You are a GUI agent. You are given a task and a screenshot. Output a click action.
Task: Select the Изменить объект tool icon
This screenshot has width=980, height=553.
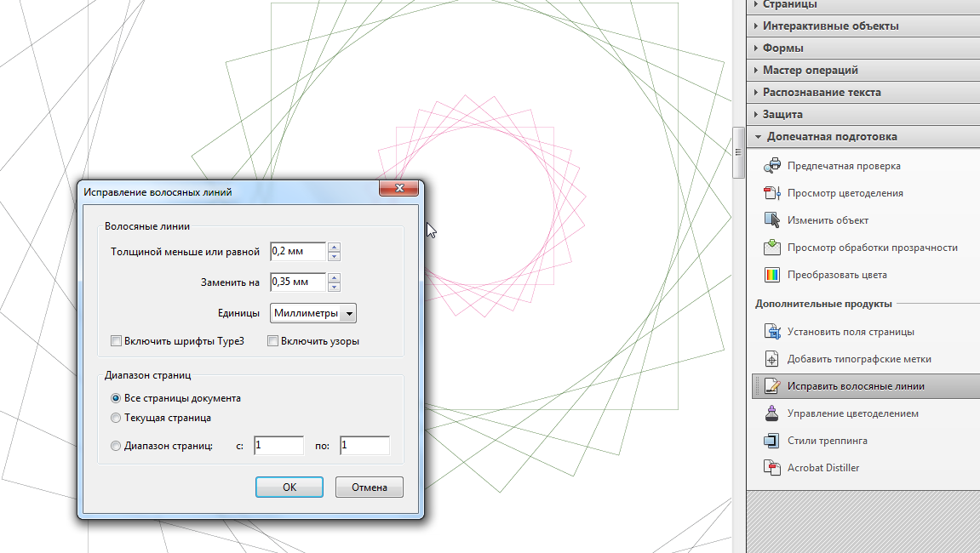click(x=772, y=220)
